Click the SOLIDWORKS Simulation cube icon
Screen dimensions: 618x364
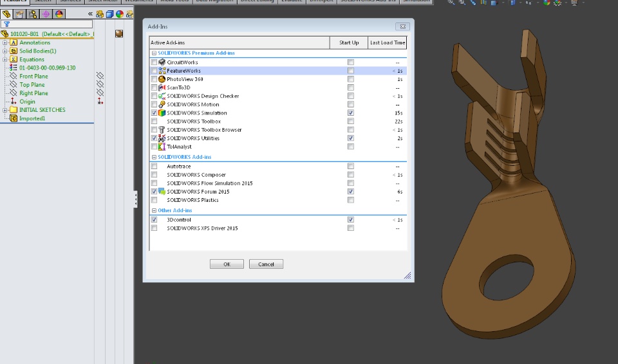(162, 113)
